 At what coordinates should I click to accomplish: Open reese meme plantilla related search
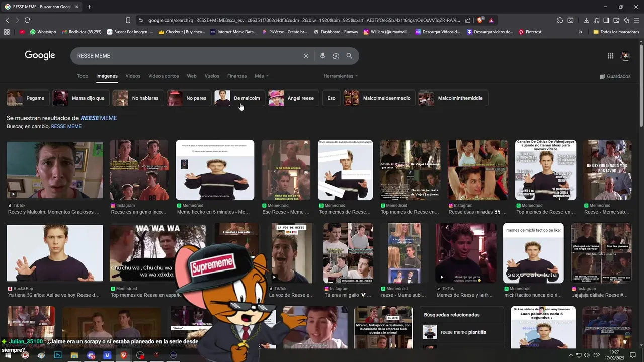click(x=462, y=332)
